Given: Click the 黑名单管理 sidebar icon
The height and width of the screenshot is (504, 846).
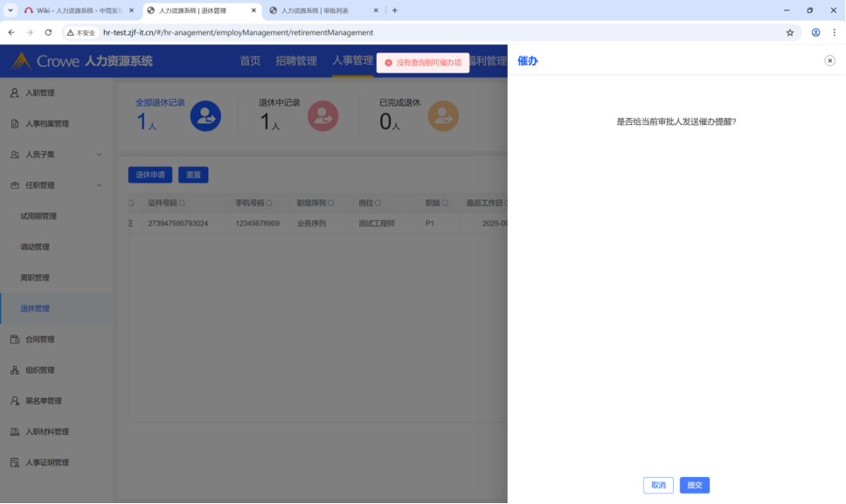Looking at the screenshot, I should 15,401.
